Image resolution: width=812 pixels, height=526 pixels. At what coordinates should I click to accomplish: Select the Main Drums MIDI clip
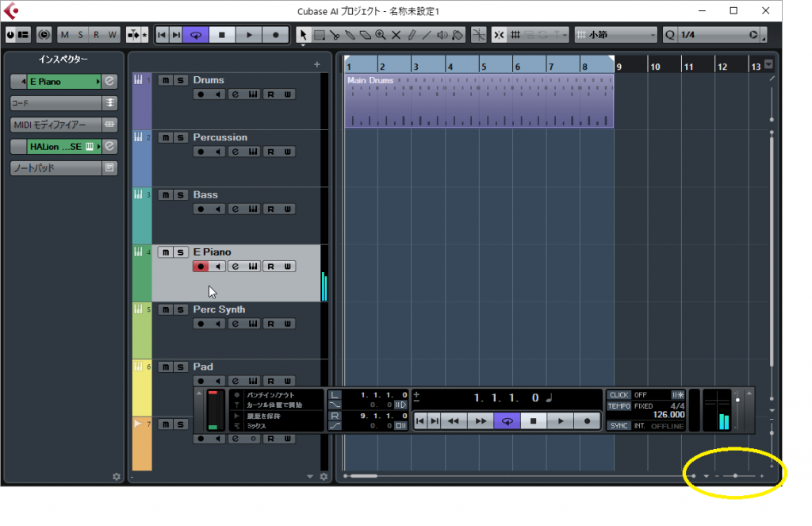[479, 101]
